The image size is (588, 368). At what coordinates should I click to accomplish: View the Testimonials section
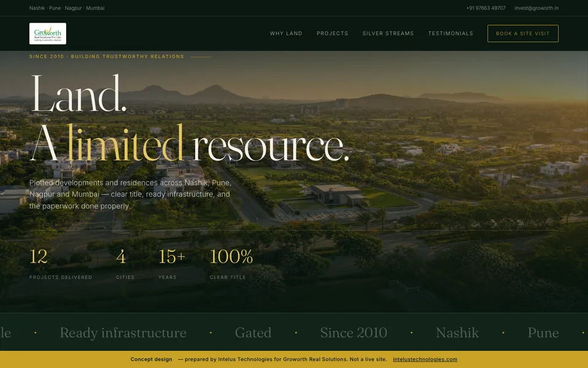coord(451,33)
